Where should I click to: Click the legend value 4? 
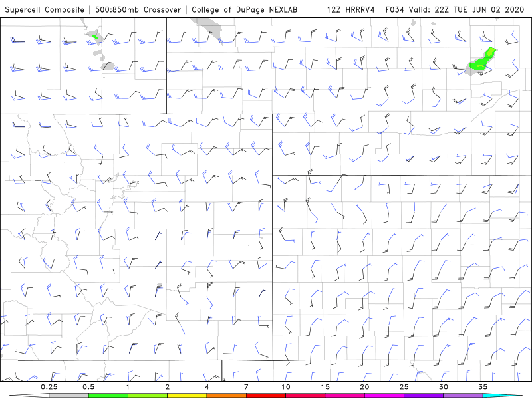click(207, 387)
